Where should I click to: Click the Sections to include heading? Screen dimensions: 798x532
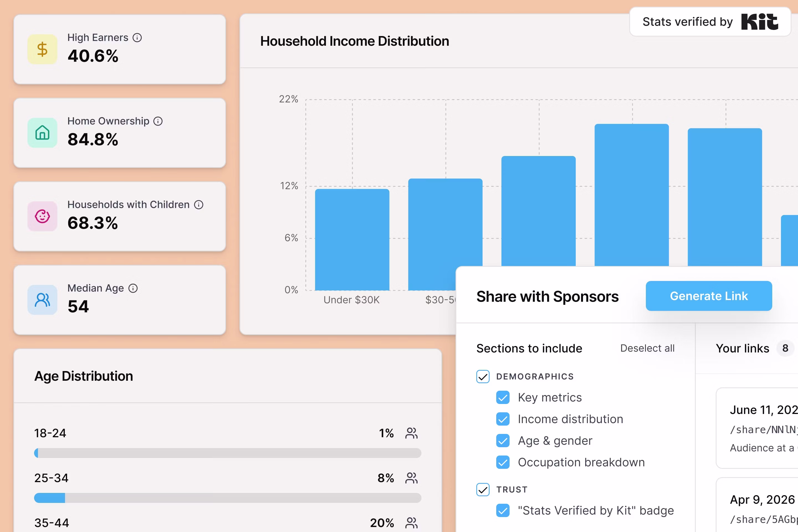[529, 349]
